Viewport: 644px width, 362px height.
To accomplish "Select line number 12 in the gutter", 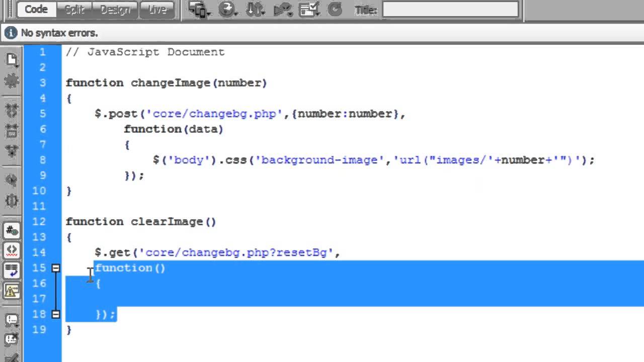I will (x=39, y=222).
